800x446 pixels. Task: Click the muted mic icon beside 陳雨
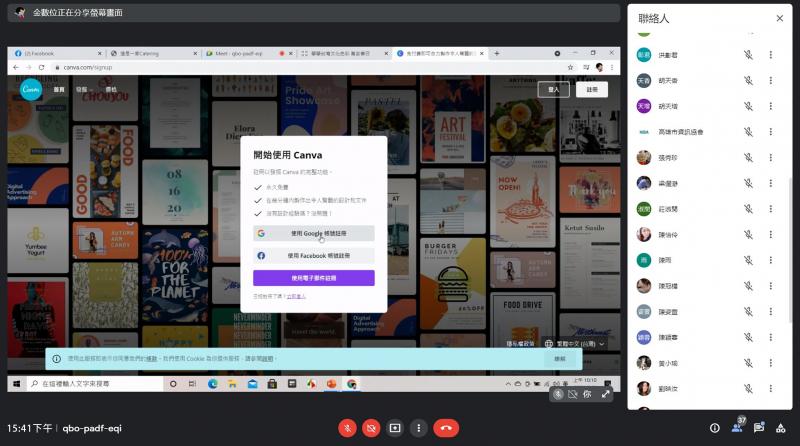pos(748,260)
